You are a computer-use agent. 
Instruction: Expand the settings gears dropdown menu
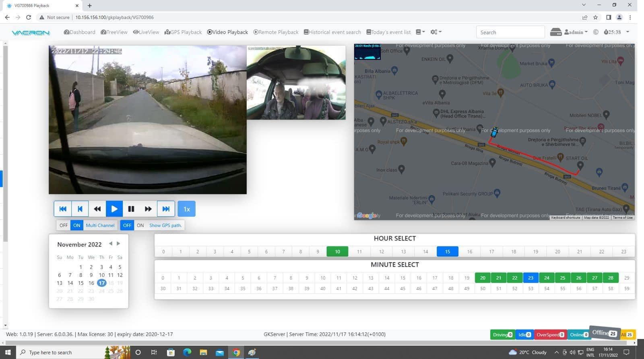pos(436,32)
